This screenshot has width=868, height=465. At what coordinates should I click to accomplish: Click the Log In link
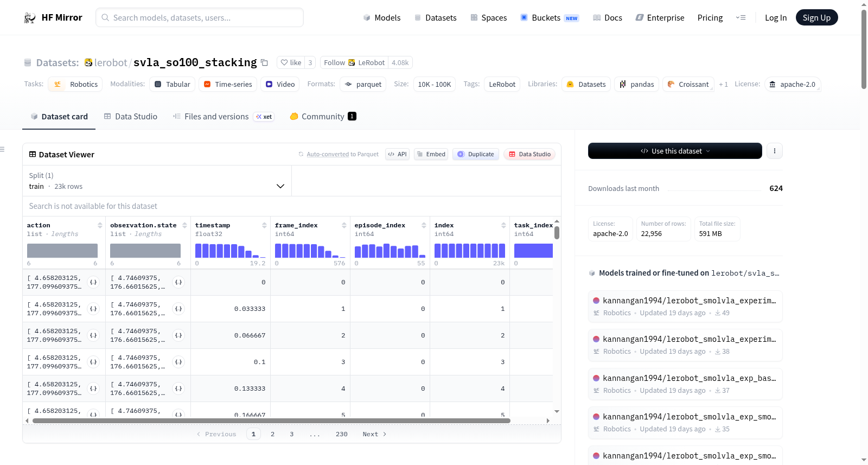776,18
